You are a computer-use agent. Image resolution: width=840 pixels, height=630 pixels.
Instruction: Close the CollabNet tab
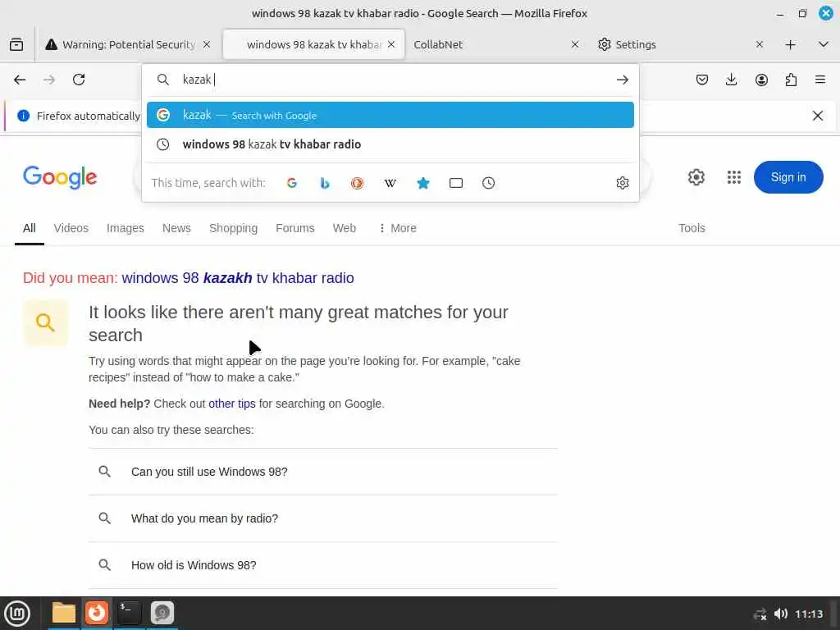coord(575,44)
